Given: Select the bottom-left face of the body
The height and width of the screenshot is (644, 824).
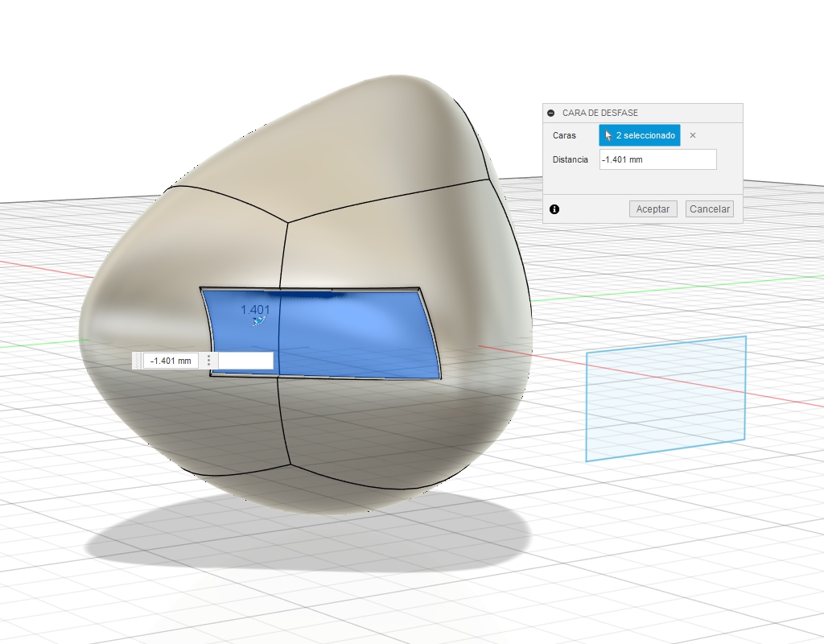Looking at the screenshot, I should (x=193, y=427).
